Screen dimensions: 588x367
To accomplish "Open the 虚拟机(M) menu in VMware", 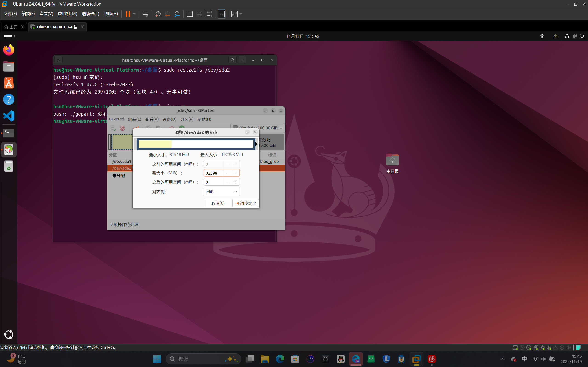I will coord(67,14).
